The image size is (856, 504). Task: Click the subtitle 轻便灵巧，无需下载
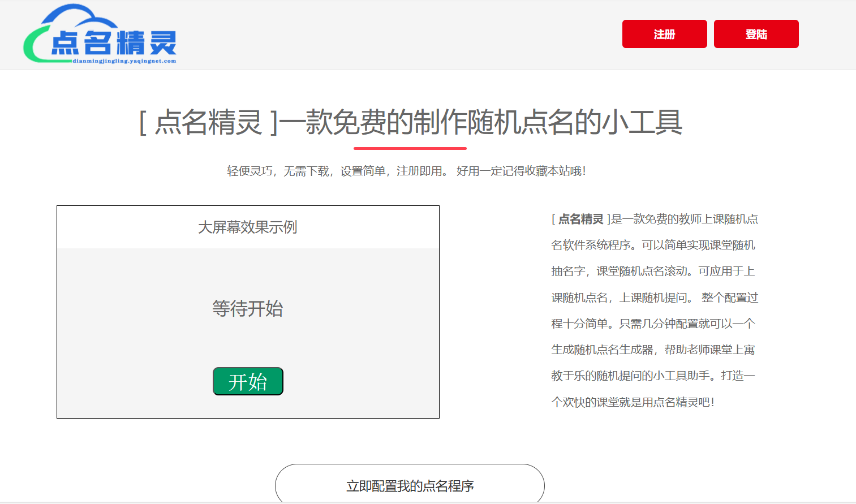[x=278, y=171]
